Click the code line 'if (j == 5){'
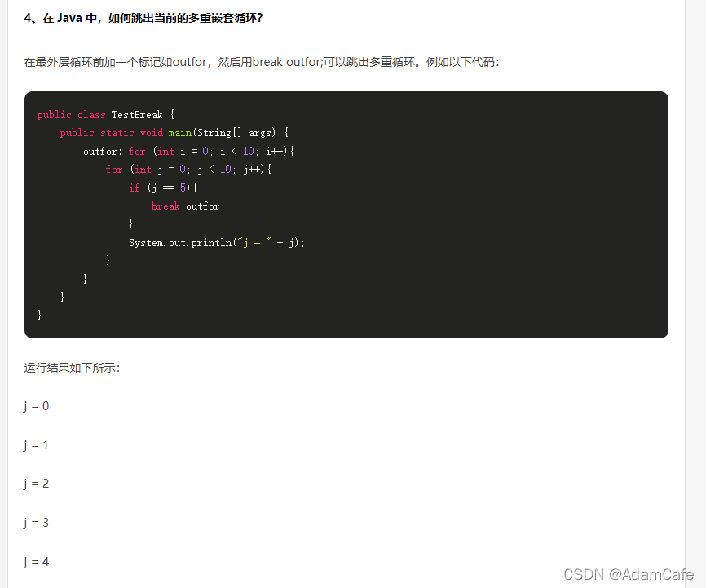706x588 pixels. (x=163, y=188)
